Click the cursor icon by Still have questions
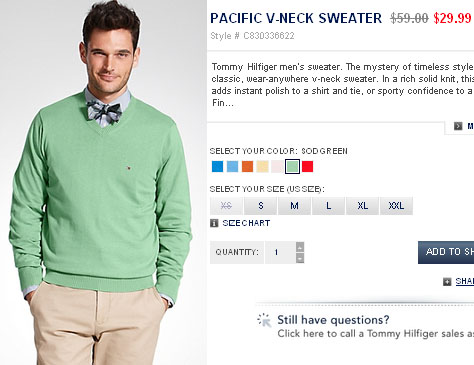 click(x=264, y=320)
